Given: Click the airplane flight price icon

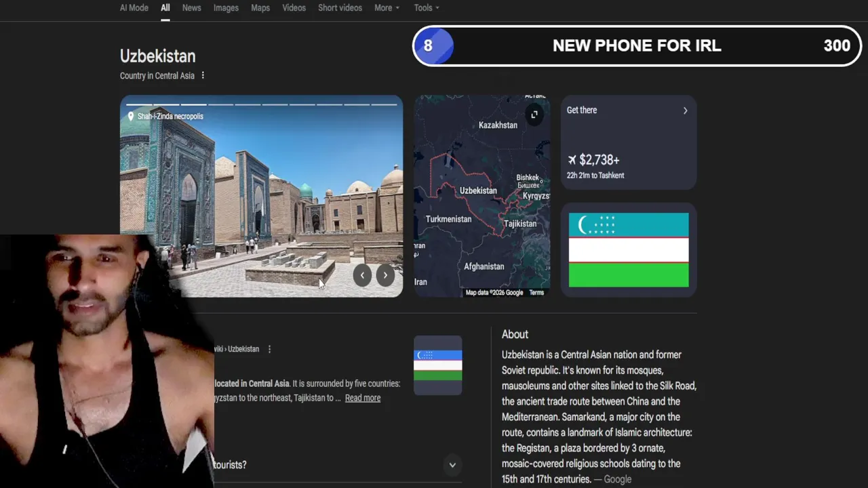Looking at the screenshot, I should (572, 160).
